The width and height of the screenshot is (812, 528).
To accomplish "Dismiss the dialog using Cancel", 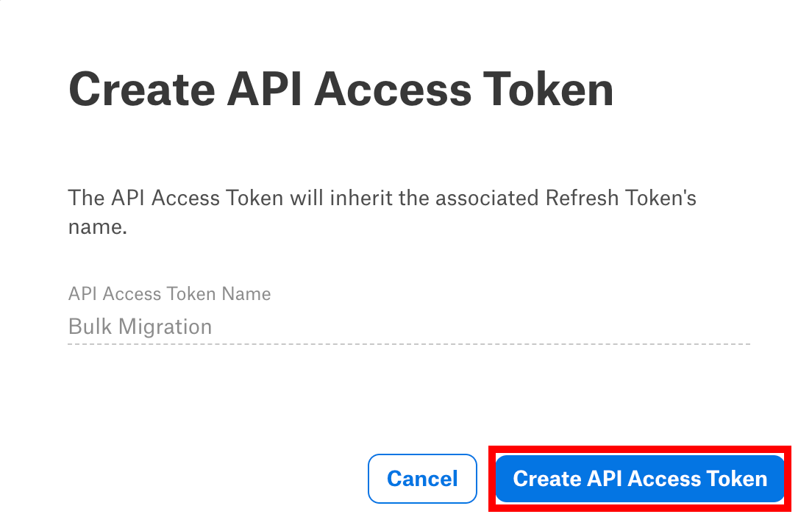I will [422, 478].
